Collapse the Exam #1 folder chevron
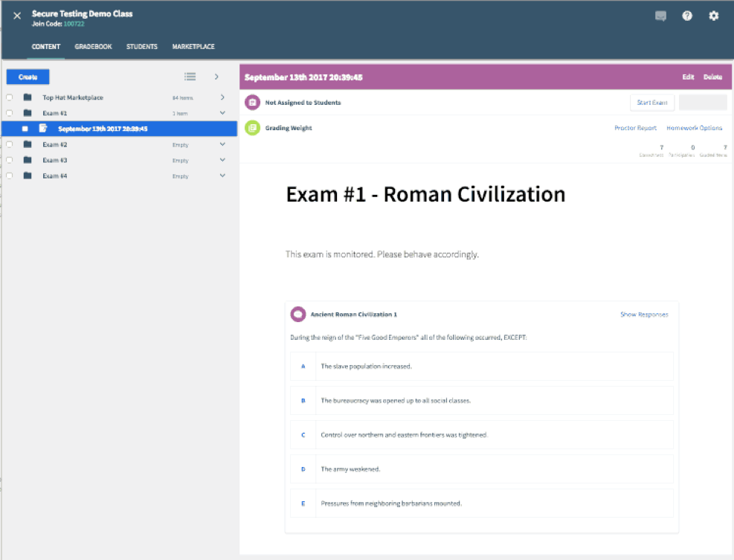Screen dimensions: 734x560 [222, 113]
